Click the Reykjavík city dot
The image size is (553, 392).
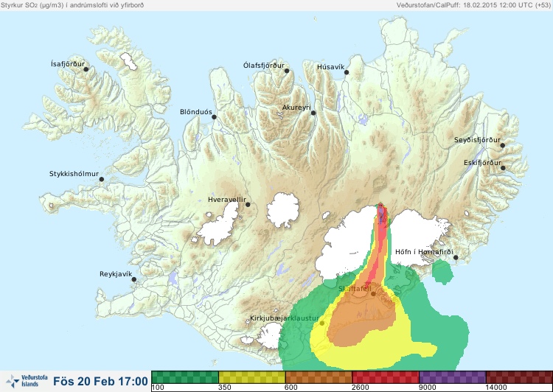click(x=134, y=279)
